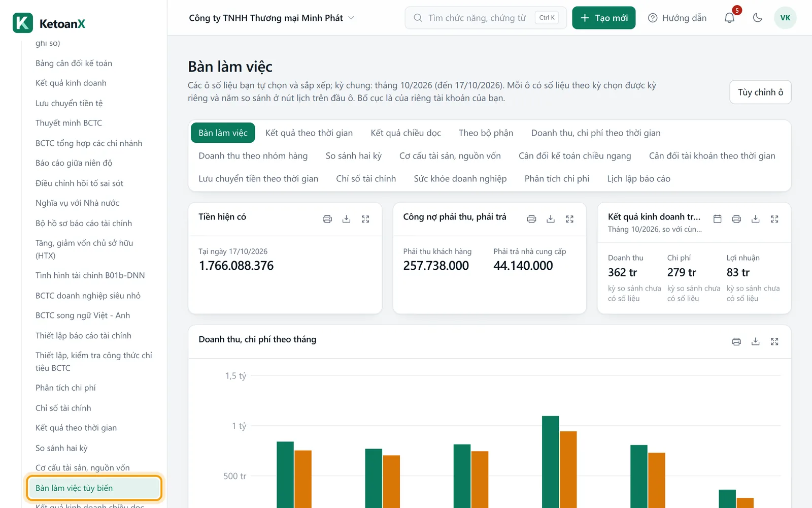Open Nghĩa vụ với Nhà nước sidebar item
This screenshot has height=508, width=812.
(94, 203)
